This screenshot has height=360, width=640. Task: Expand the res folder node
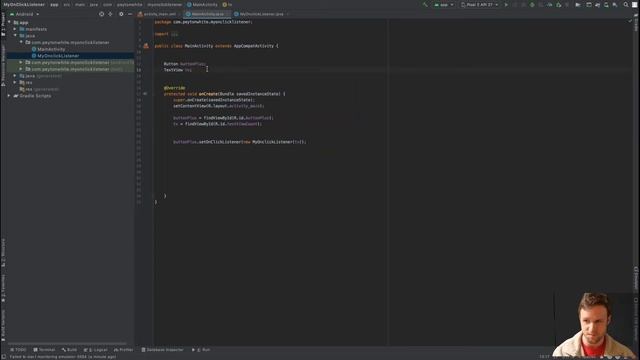point(15,82)
